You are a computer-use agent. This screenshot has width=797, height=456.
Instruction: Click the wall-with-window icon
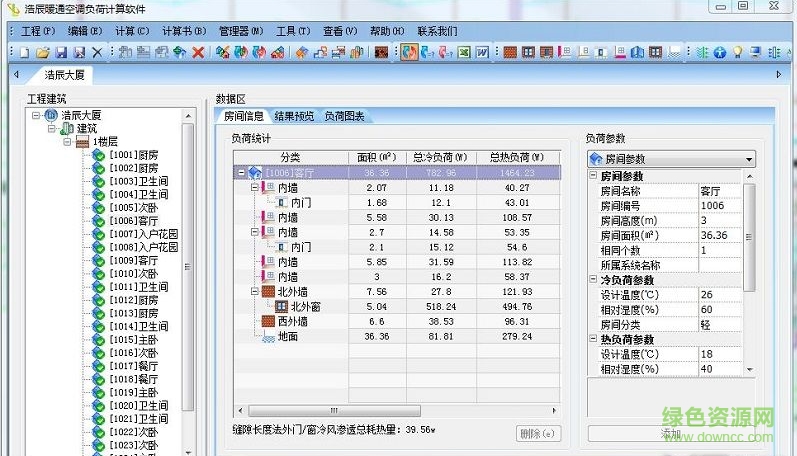(547, 52)
